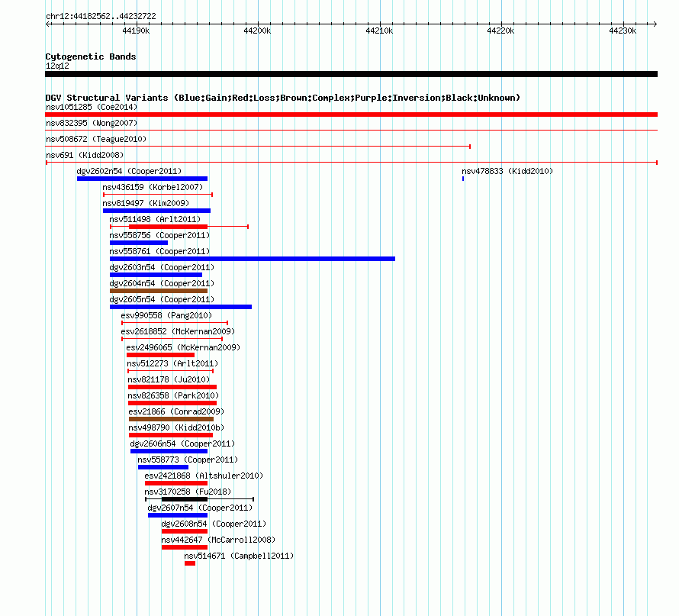Viewport: 679px width, 616px height.
Task: Select the red nsv821178 loss bar
Action: [x=172, y=387]
